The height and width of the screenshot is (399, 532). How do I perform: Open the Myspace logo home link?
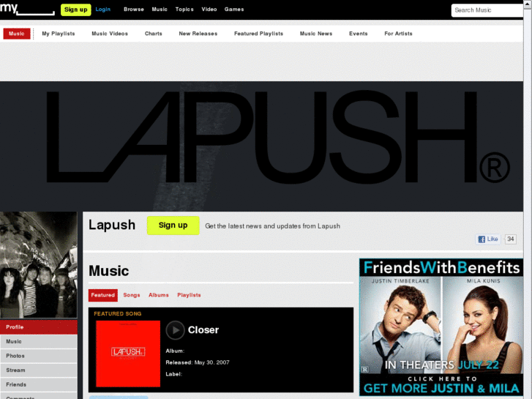(27, 9)
